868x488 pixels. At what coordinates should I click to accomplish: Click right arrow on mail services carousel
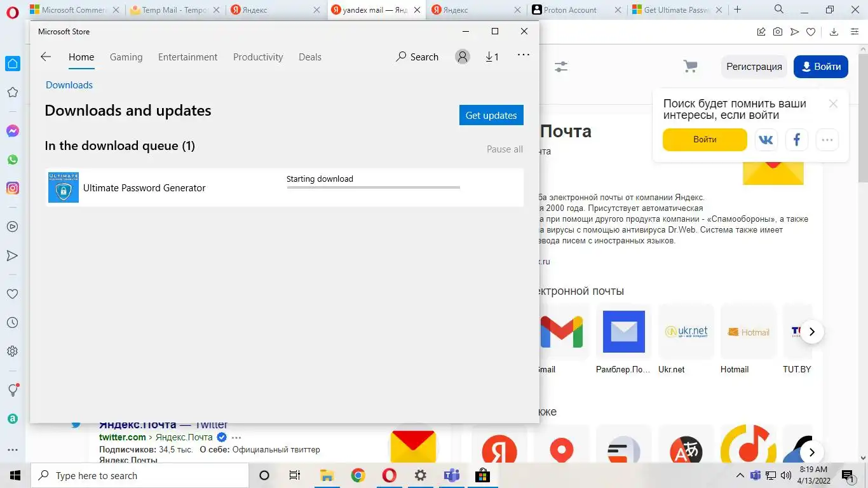(x=811, y=332)
